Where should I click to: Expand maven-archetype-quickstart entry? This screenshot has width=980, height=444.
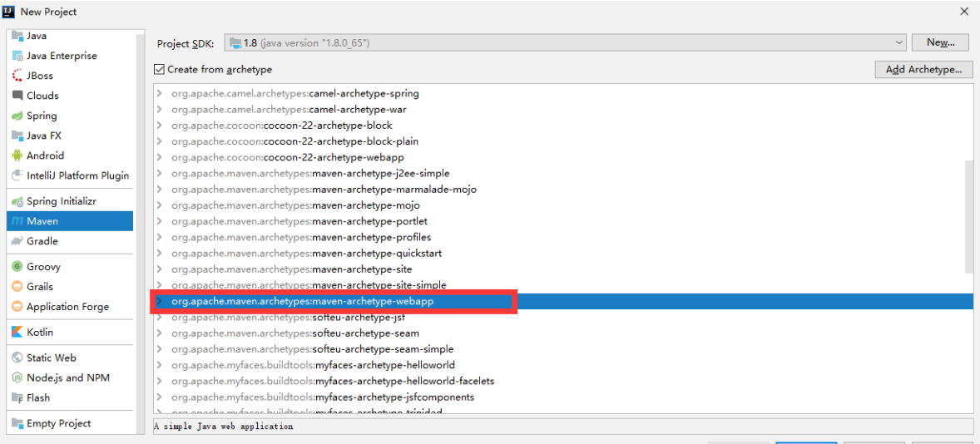click(160, 254)
